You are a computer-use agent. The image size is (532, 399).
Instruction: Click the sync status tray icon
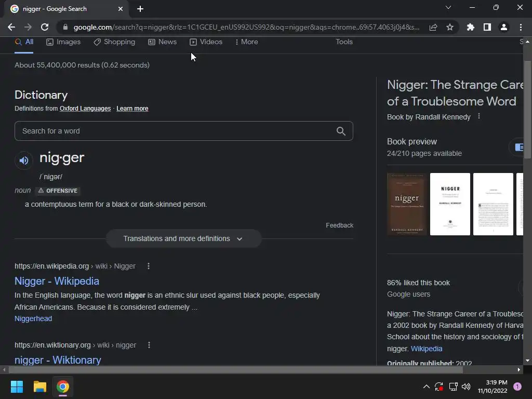pyautogui.click(x=438, y=387)
